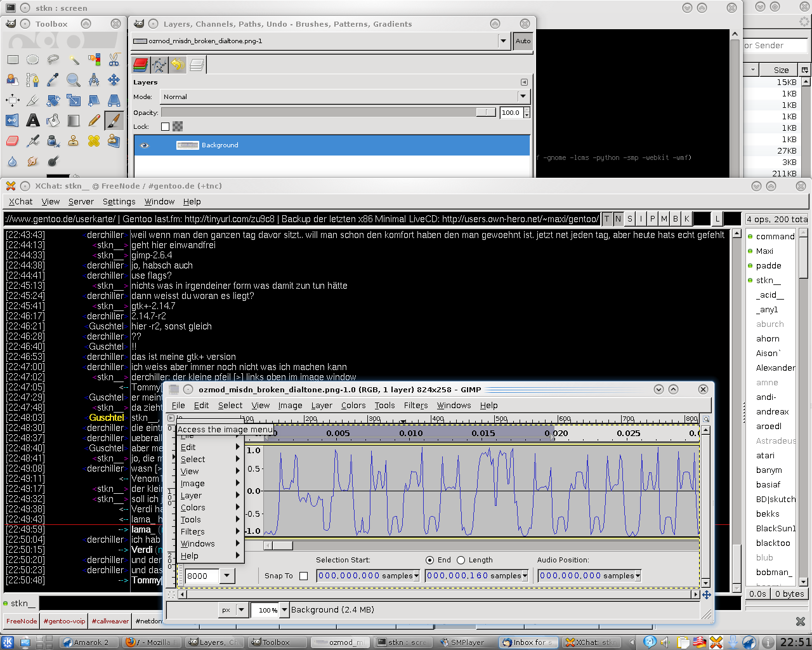812x650 pixels.
Task: Switch to the #gentoo-voip channel tab
Action: click(64, 621)
